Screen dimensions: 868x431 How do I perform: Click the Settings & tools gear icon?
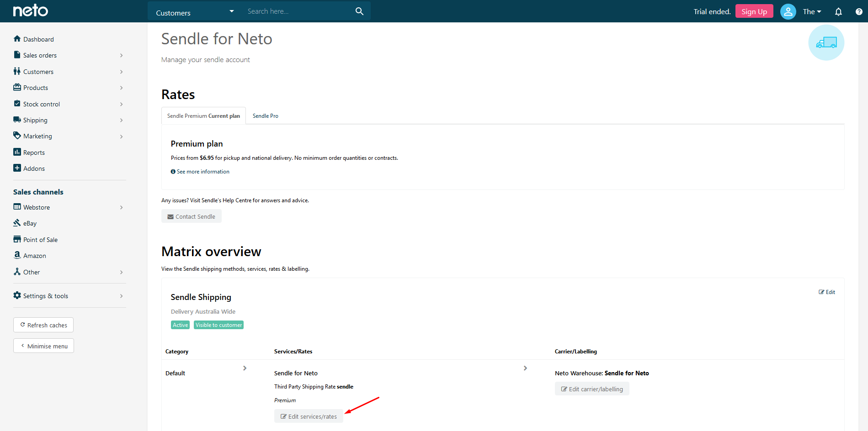[17, 295]
